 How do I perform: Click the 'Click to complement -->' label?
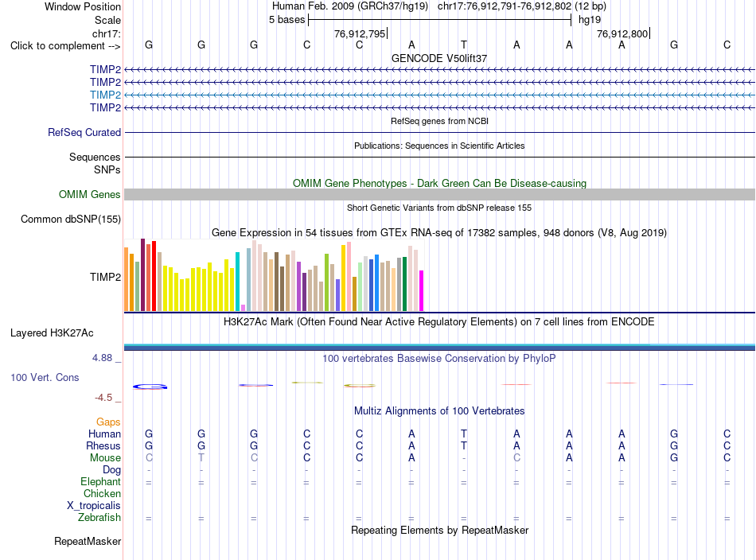[x=65, y=46]
